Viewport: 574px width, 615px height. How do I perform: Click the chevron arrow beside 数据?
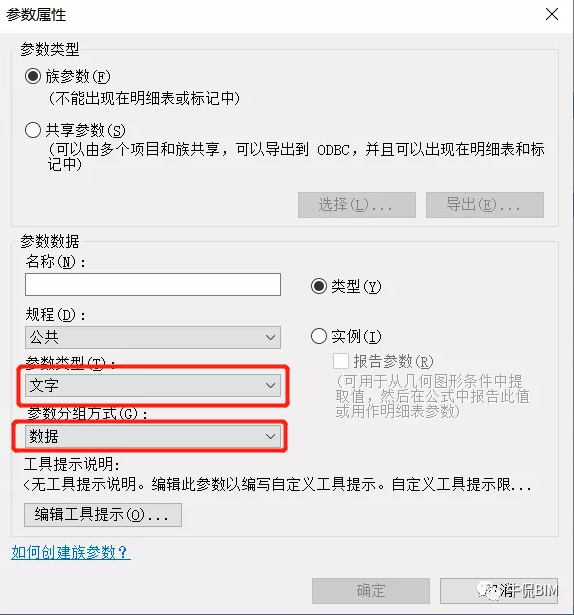click(x=270, y=436)
